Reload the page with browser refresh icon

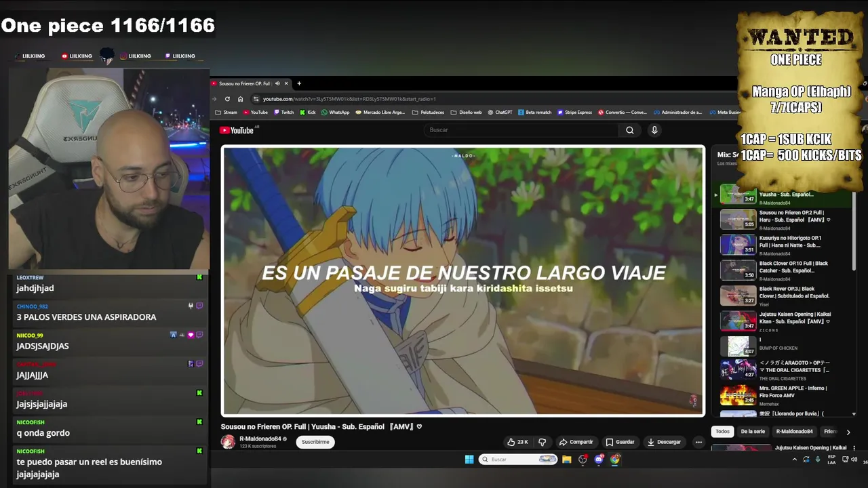pos(227,99)
